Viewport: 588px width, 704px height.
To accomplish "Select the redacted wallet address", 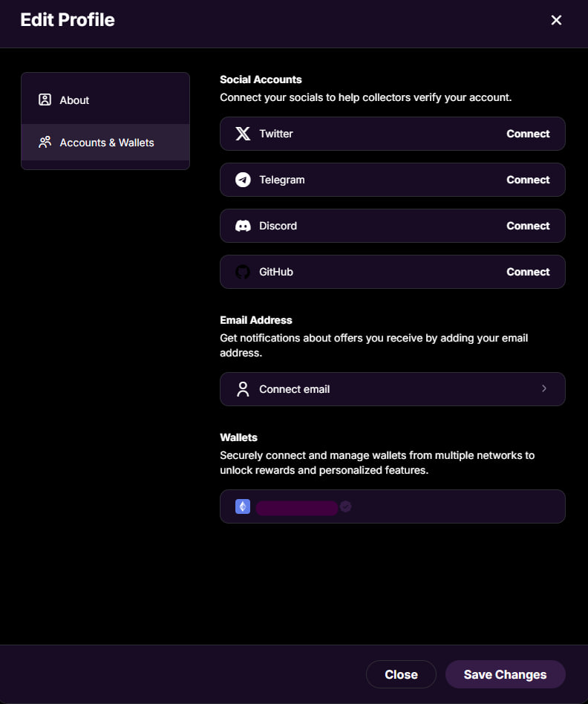I will (297, 508).
